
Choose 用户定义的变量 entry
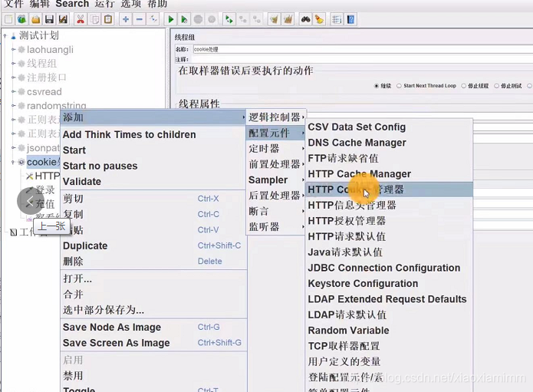(390, 361)
